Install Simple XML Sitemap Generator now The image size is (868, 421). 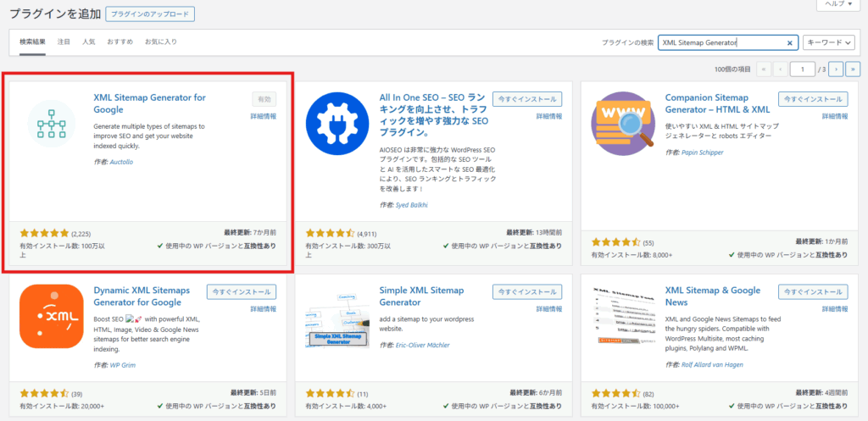point(527,291)
